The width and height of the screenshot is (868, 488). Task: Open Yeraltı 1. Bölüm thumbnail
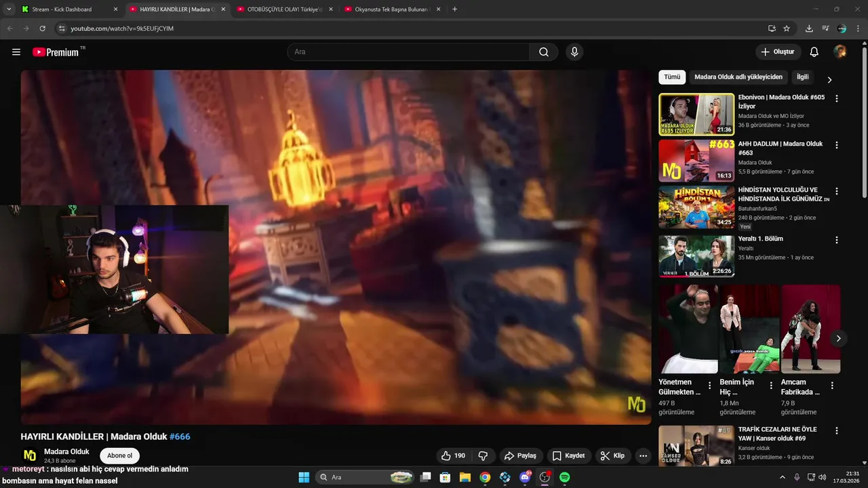pyautogui.click(x=696, y=256)
